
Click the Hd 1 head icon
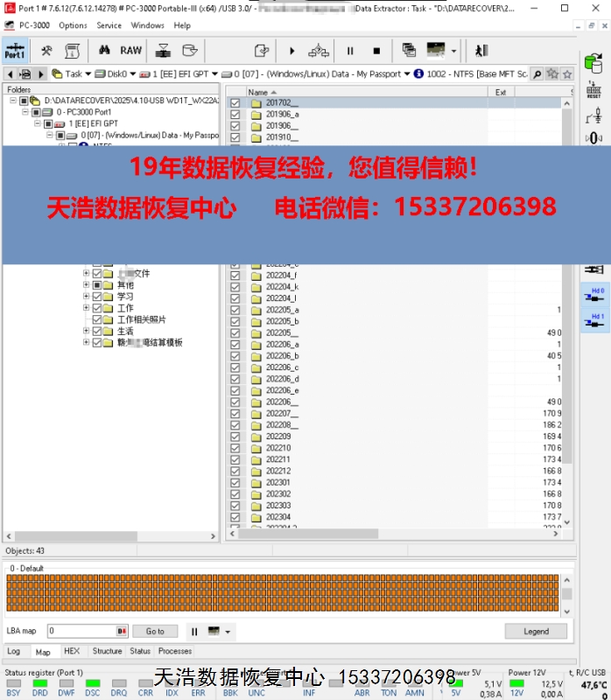pos(596,321)
